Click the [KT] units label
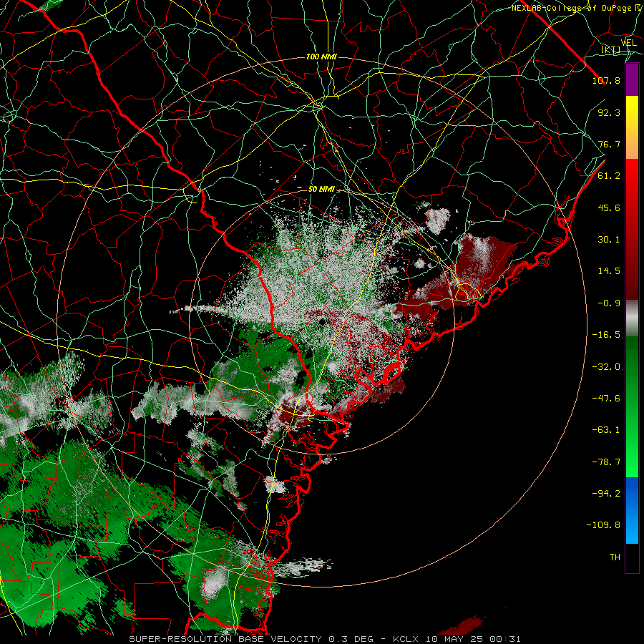Image resolution: width=644 pixels, height=644 pixels. pos(611,50)
